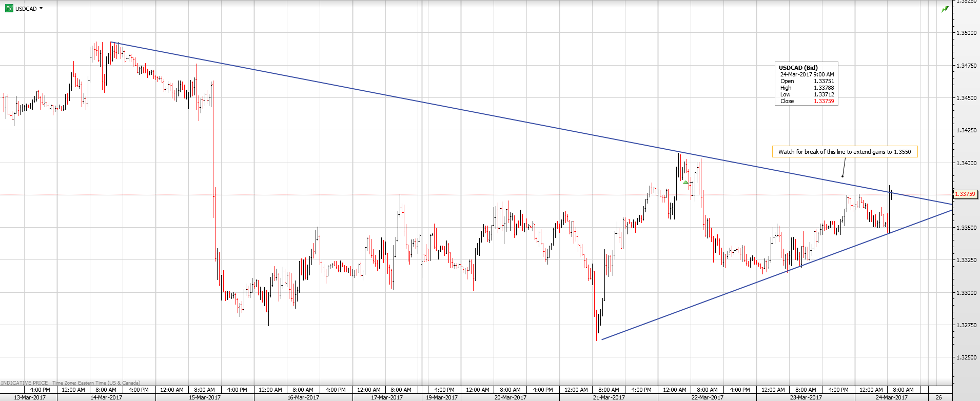Click the 19-Mar-2017 date label
The height and width of the screenshot is (401, 980).
click(x=441, y=397)
